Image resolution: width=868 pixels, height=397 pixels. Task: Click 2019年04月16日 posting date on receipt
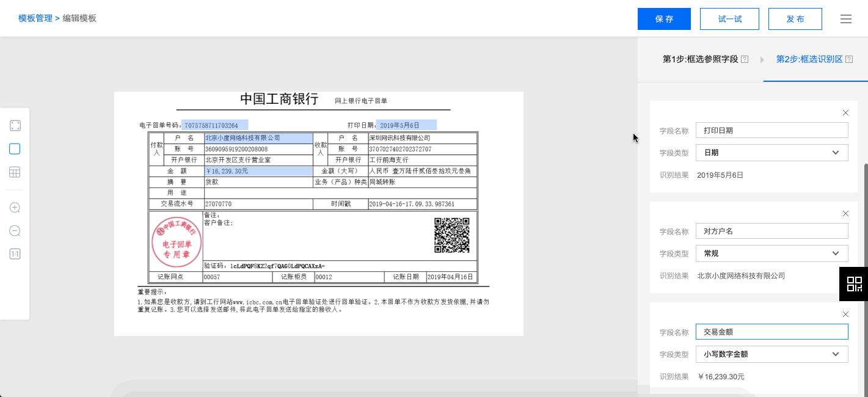(x=450, y=277)
